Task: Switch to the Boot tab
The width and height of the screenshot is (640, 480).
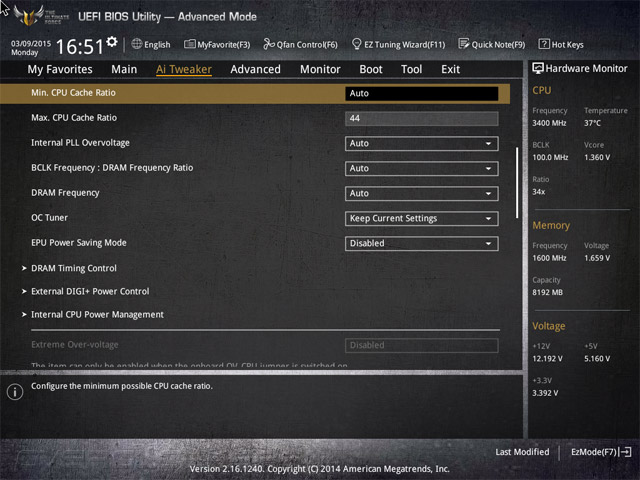Action: pos(371,69)
